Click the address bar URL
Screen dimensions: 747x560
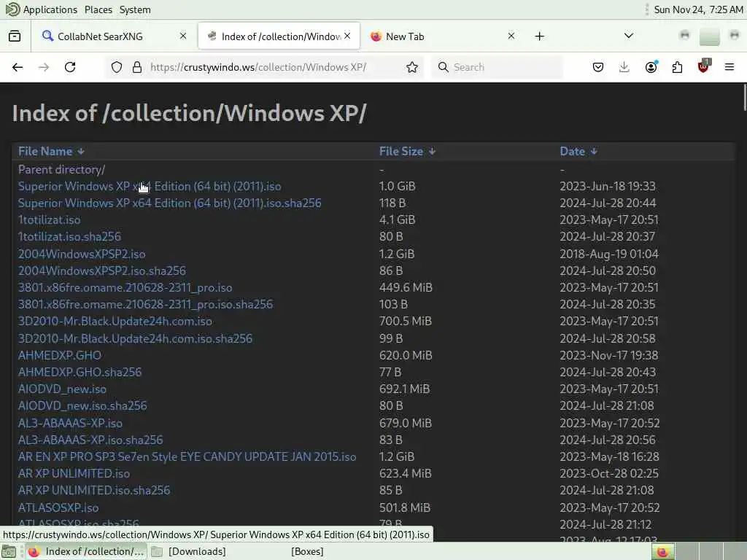(x=258, y=67)
